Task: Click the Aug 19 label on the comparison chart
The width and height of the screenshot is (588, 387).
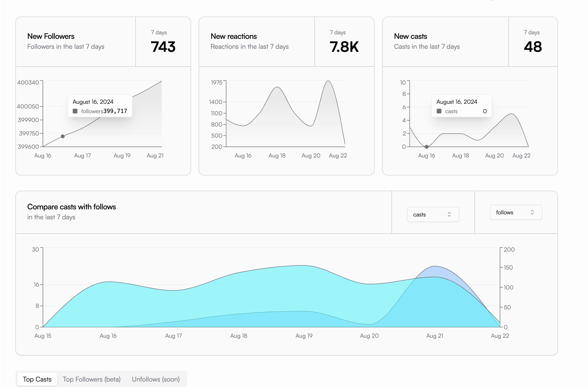Action: (x=304, y=335)
